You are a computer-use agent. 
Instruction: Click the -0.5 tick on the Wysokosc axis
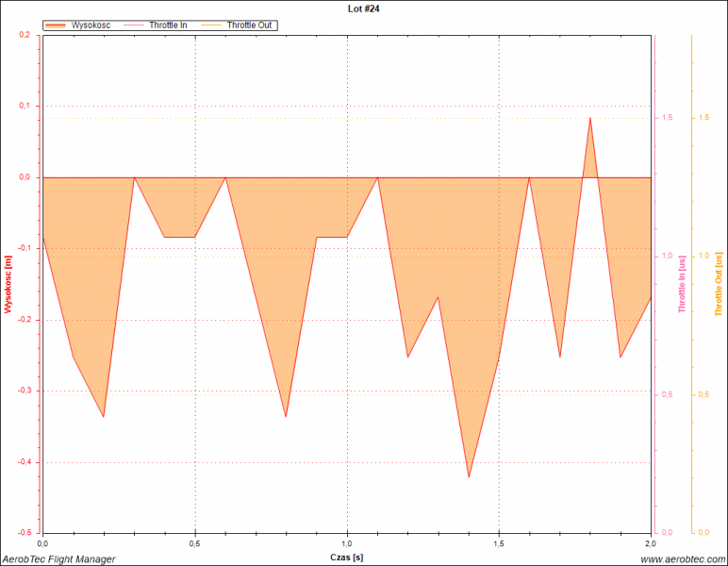25,533
